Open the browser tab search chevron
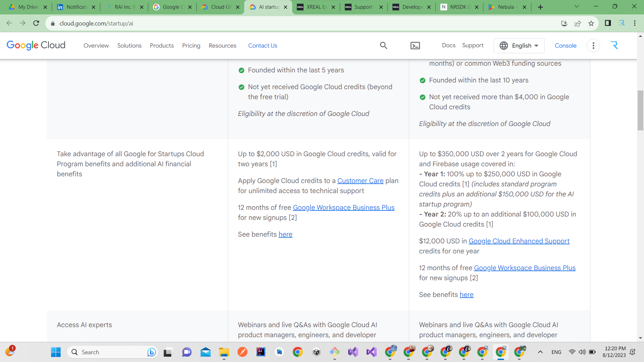The image size is (644, 362). click(577, 6)
